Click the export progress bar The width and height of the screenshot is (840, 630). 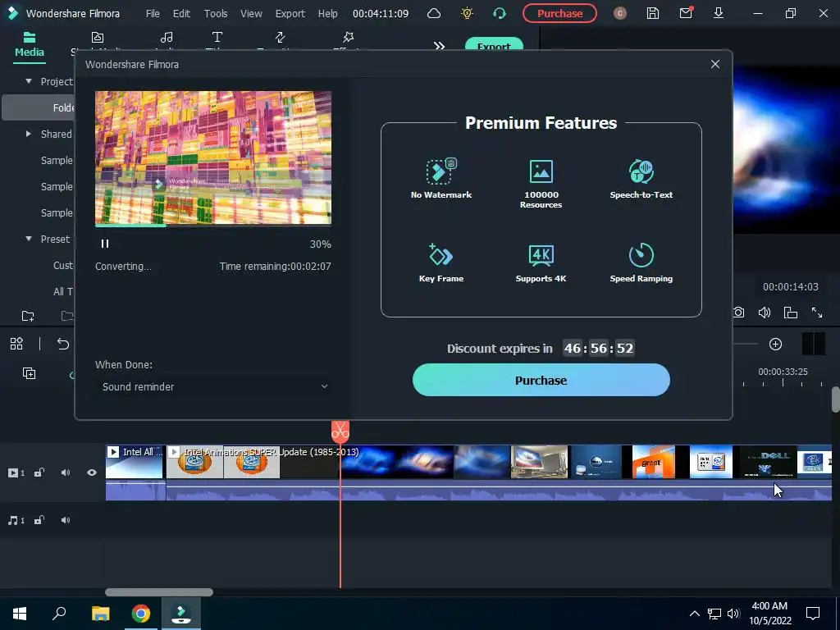[x=213, y=225]
